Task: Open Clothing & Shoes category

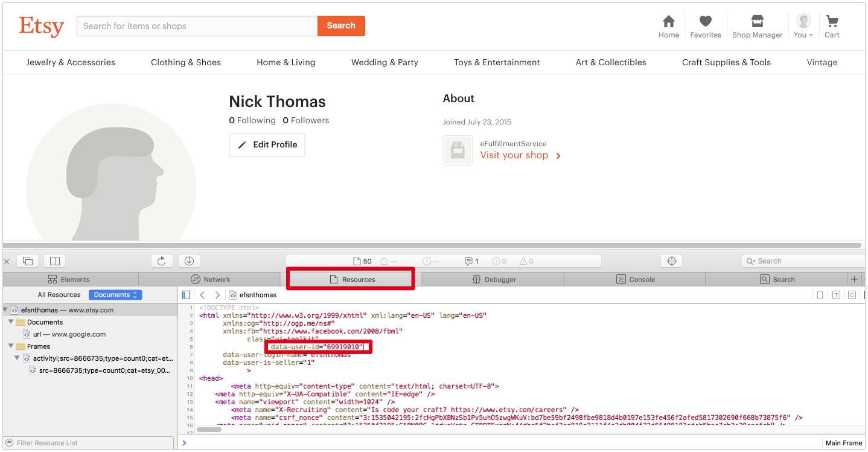Action: click(186, 62)
